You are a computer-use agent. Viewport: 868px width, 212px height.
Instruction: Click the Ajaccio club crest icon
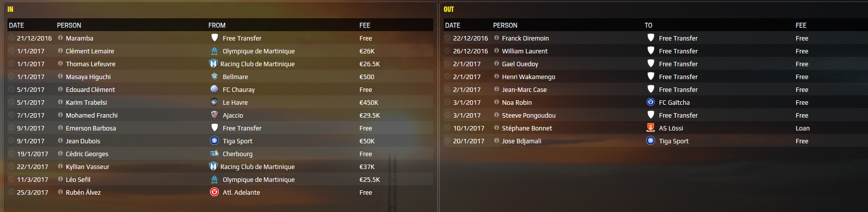point(214,115)
